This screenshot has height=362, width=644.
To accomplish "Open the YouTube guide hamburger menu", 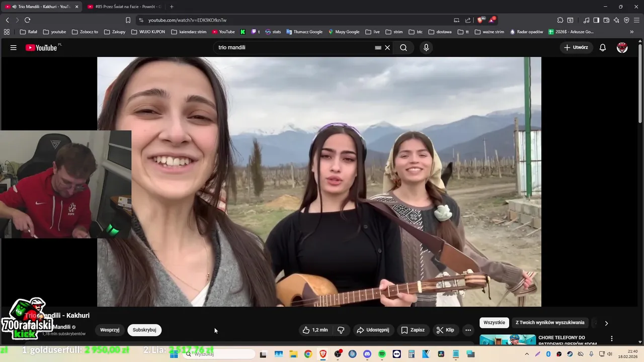I will 14,48.
